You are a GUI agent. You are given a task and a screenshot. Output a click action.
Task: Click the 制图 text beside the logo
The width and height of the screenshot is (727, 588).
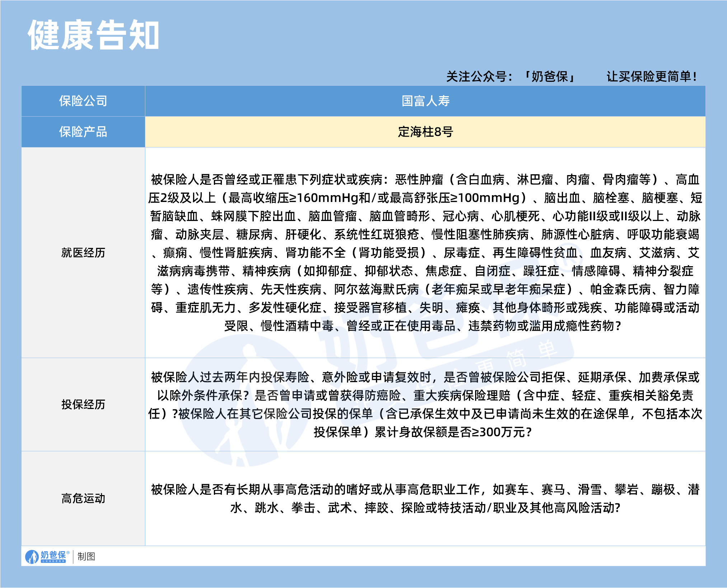(86, 556)
